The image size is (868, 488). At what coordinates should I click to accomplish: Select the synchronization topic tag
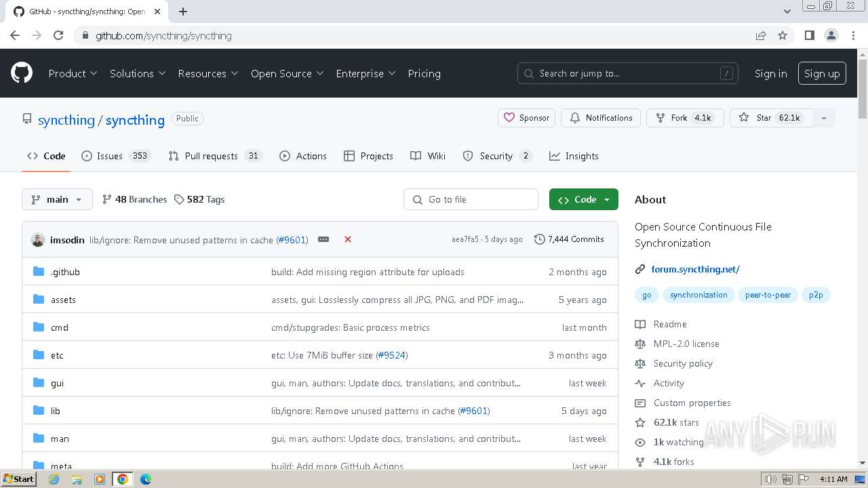click(698, 295)
